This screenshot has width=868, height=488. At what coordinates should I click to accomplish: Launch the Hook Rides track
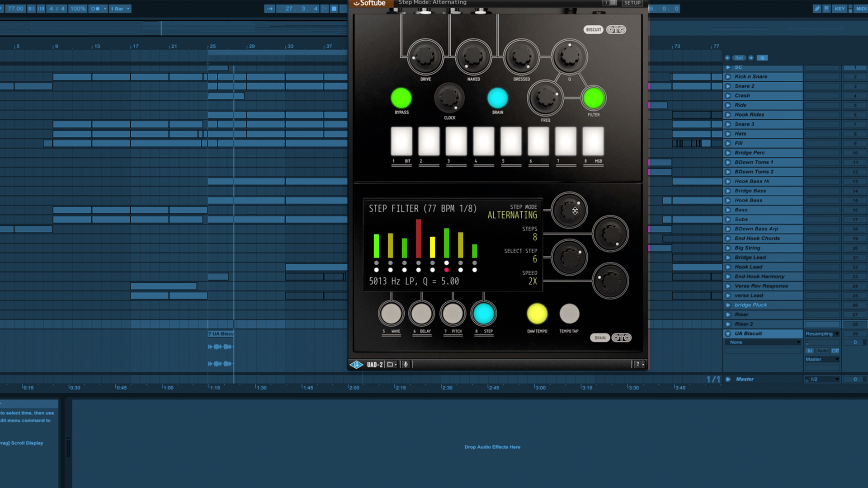point(728,115)
